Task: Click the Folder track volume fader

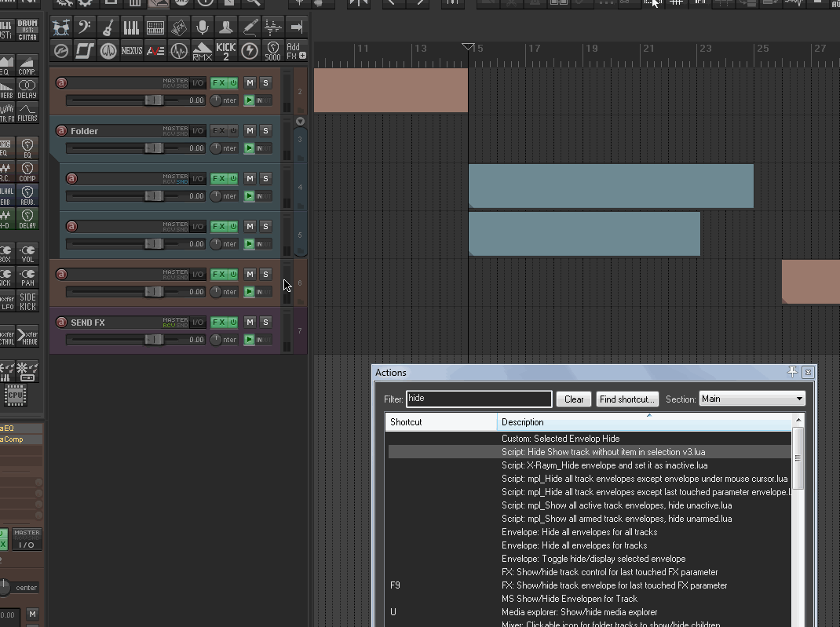Action: (x=154, y=148)
